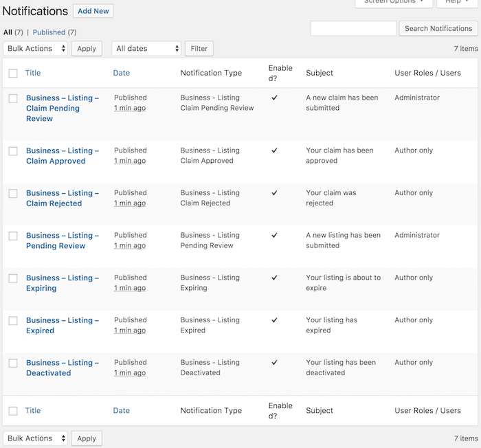Check the box for Listing Pending Review row

pyautogui.click(x=13, y=236)
